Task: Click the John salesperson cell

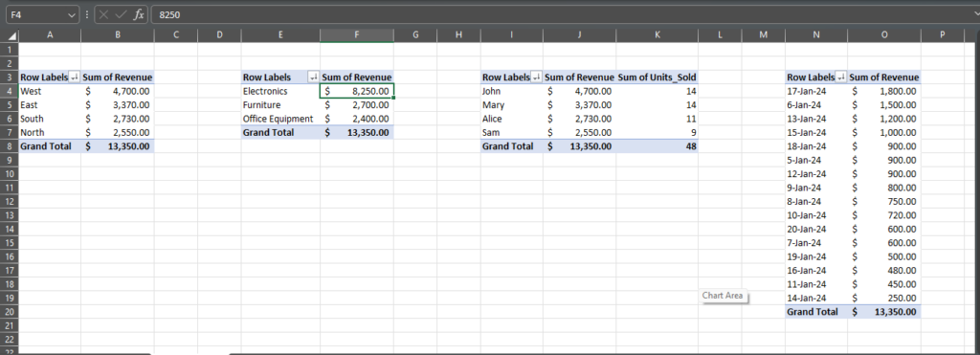Action: pos(512,91)
